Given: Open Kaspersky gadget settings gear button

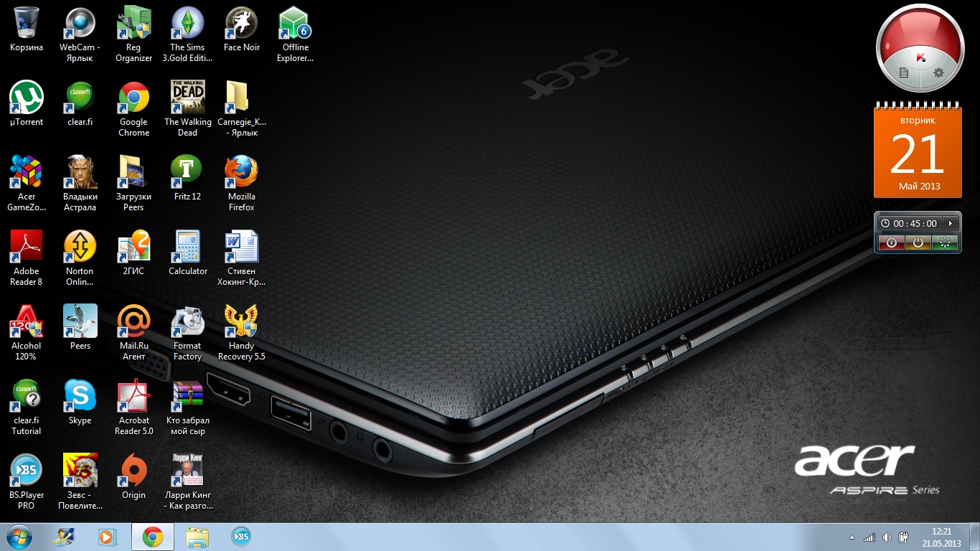Looking at the screenshot, I should 938,72.
